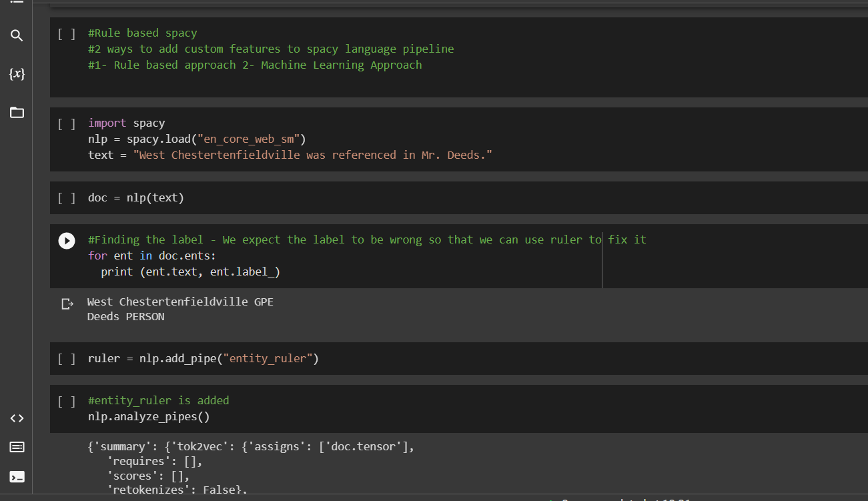The height and width of the screenshot is (501, 868).
Task: Click the 'text = "West Chestertenfieldville' assignment line
Action: coord(290,155)
